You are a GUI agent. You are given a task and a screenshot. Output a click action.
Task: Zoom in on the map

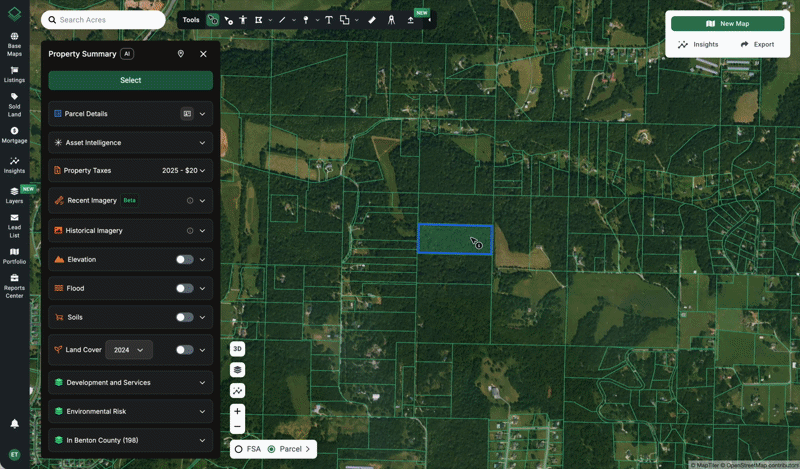(x=237, y=411)
